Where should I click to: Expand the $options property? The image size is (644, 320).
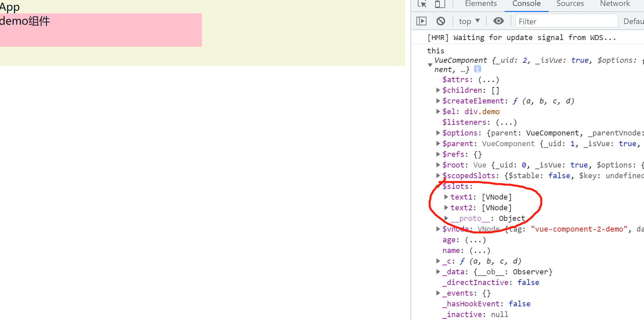(x=438, y=133)
